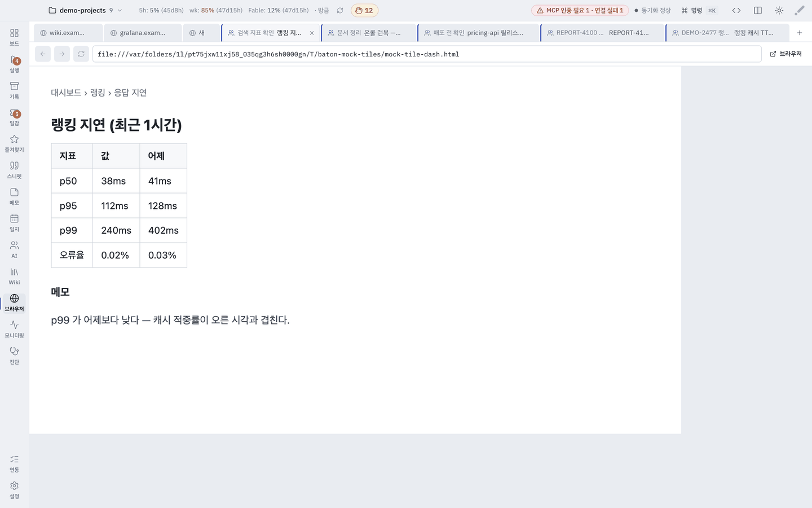Click the 대시보드 breadcrumb
This screenshot has height=508, width=812.
click(67, 93)
